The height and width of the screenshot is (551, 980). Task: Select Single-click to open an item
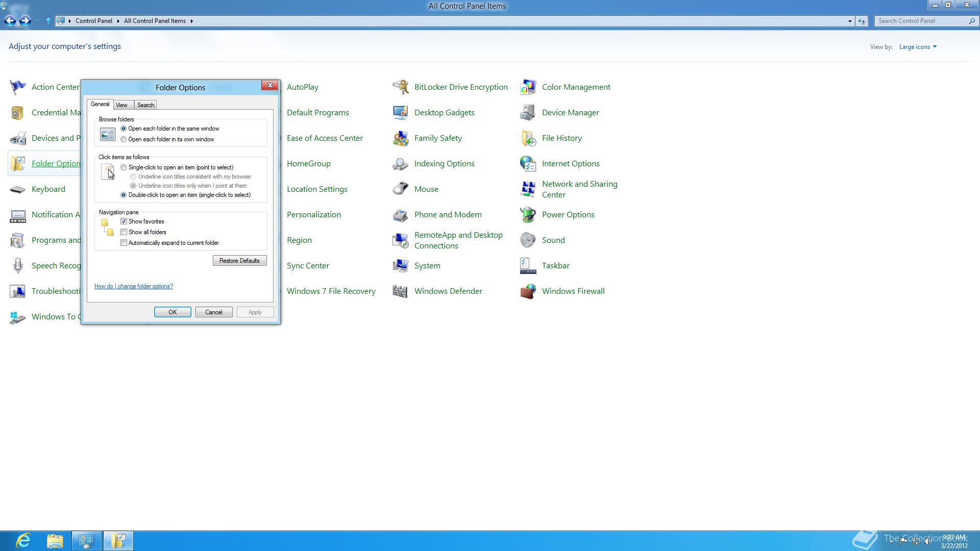(124, 167)
